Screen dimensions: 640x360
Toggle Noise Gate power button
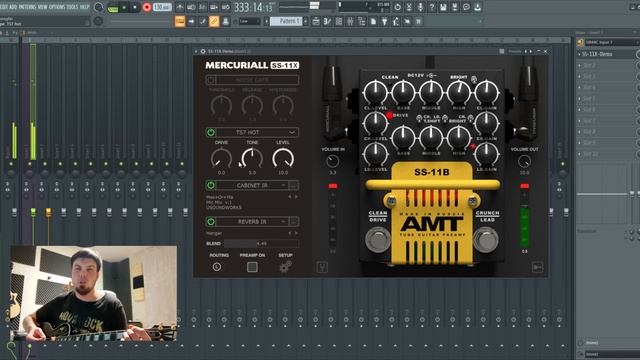(211, 80)
